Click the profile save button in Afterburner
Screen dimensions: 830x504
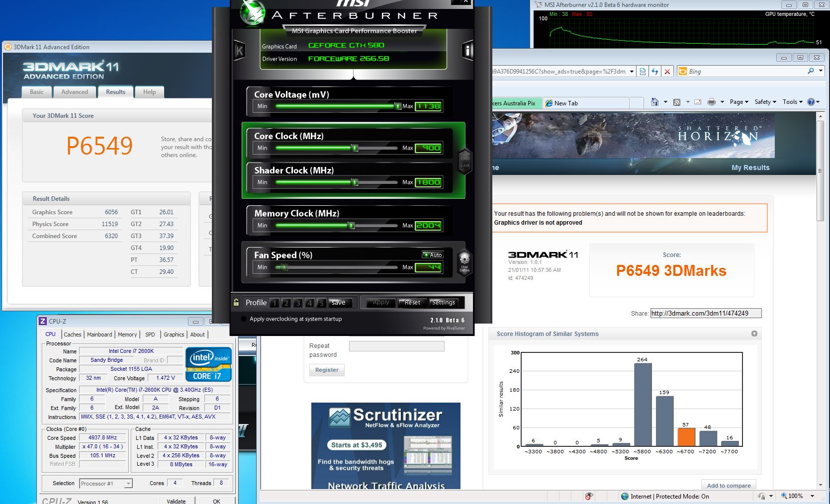pyautogui.click(x=340, y=303)
